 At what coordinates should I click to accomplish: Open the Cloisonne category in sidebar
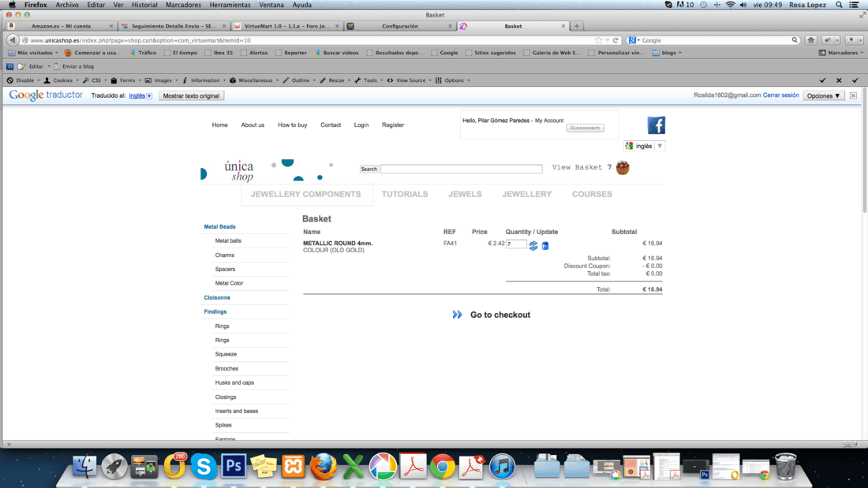(217, 298)
